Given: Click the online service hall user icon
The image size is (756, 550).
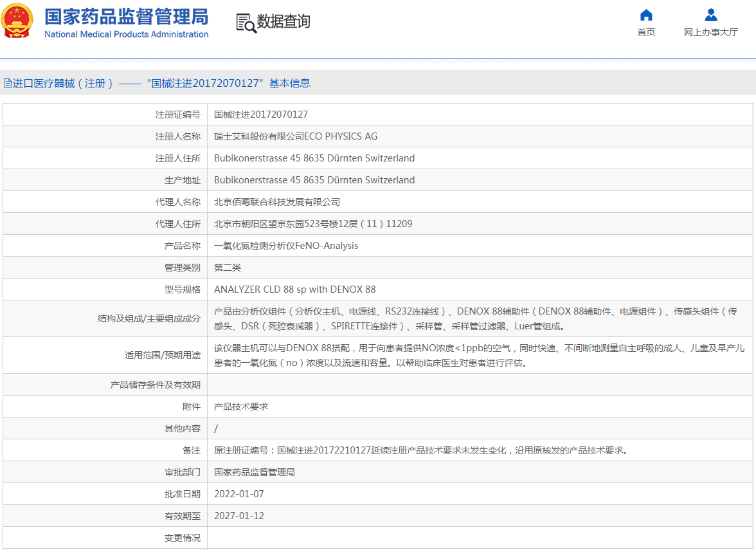Looking at the screenshot, I should pos(710,15).
